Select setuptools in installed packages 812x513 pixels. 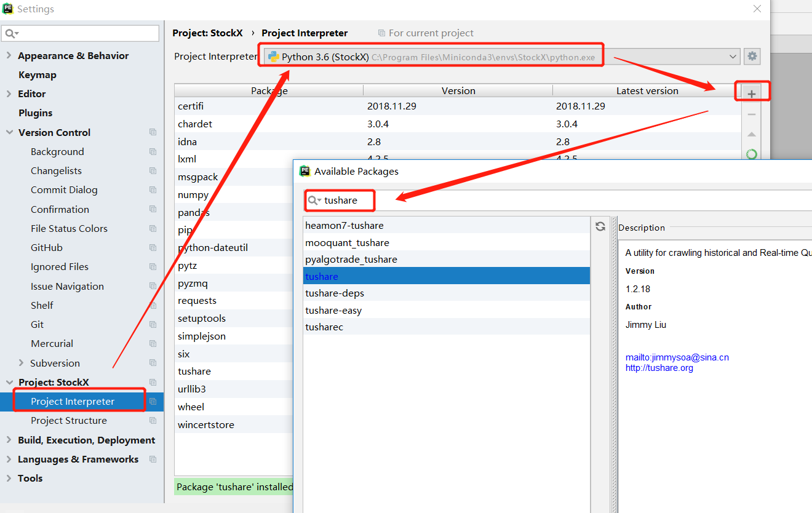(234, 318)
